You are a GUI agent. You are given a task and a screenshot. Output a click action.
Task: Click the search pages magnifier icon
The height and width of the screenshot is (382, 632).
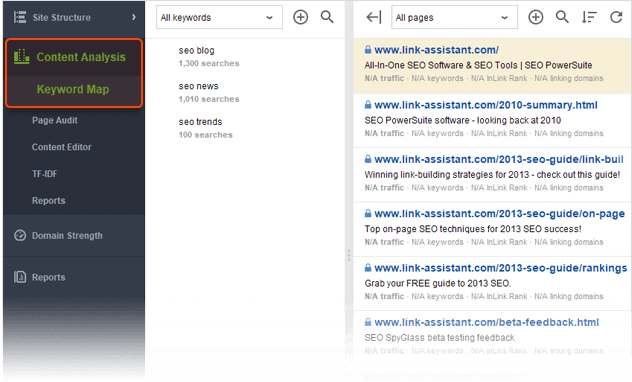click(562, 17)
